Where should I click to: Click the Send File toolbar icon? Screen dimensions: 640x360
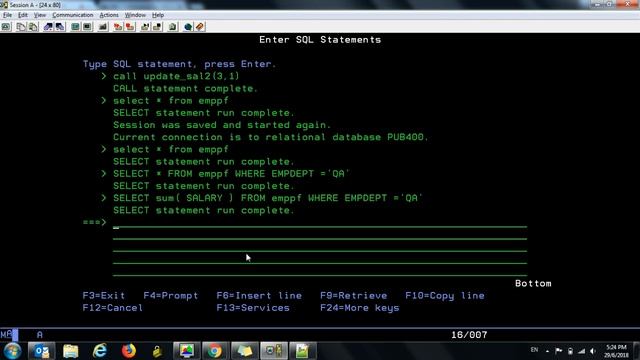point(48,27)
